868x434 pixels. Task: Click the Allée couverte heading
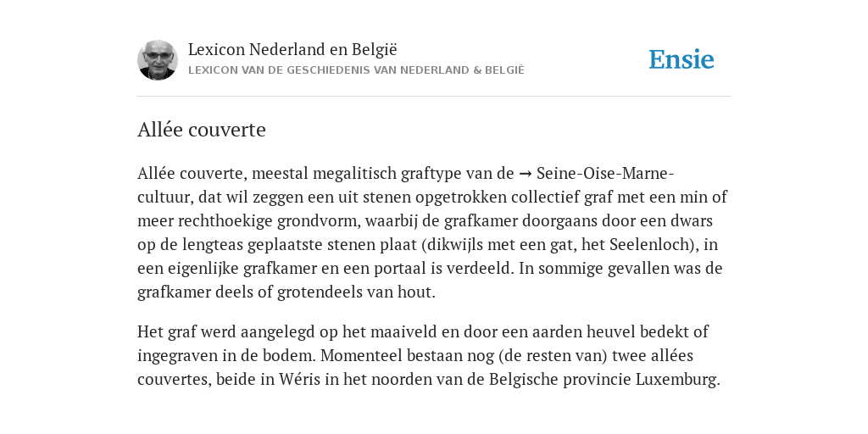(x=202, y=130)
